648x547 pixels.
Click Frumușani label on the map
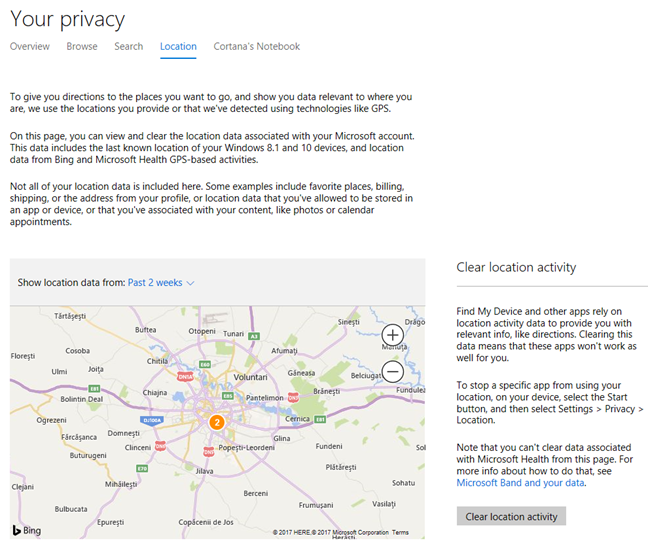(x=316, y=505)
